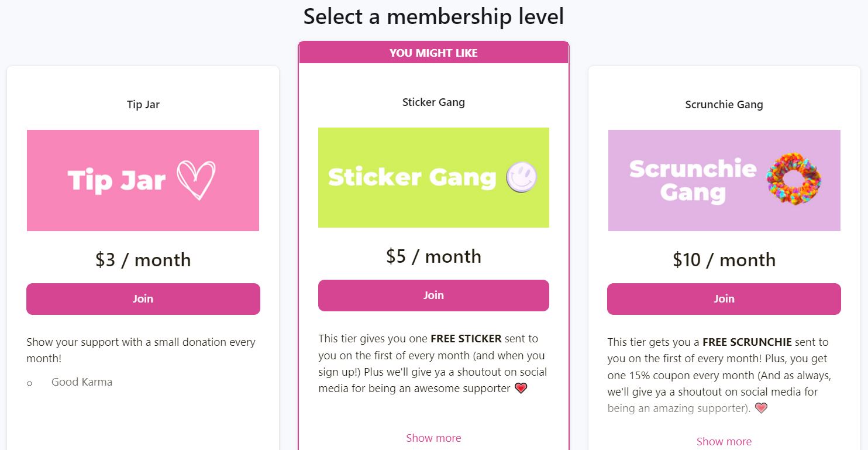This screenshot has height=450, width=868.
Task: Click the heart outline icon on Tip Jar banner
Action: coord(196,180)
